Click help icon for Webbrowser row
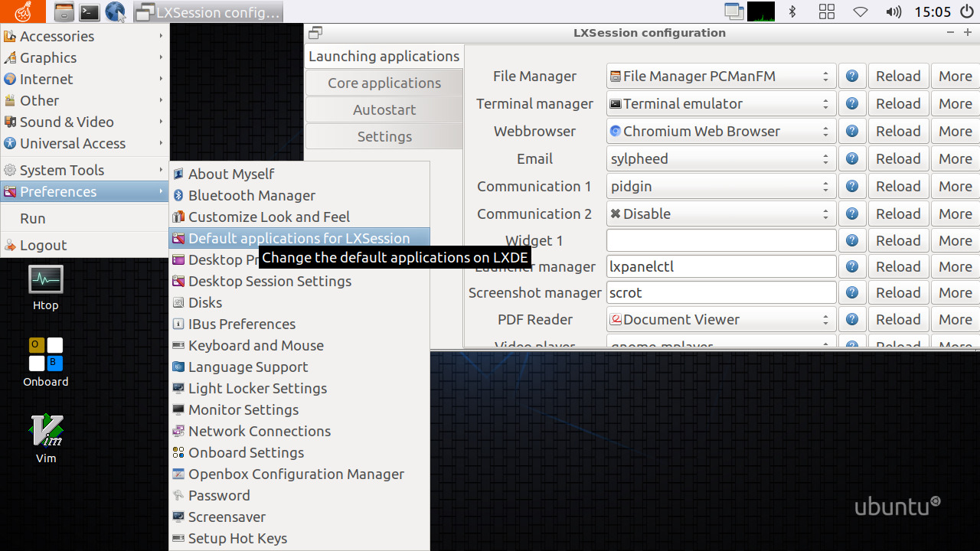The image size is (980, 551). 852,132
